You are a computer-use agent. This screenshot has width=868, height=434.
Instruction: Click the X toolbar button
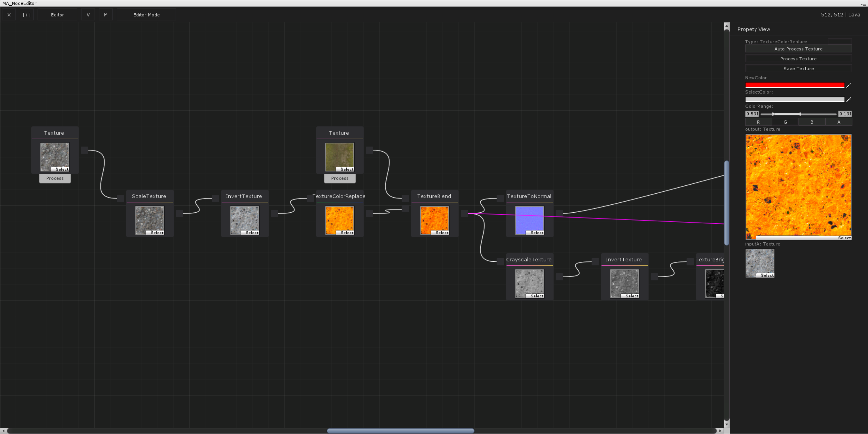(9, 15)
